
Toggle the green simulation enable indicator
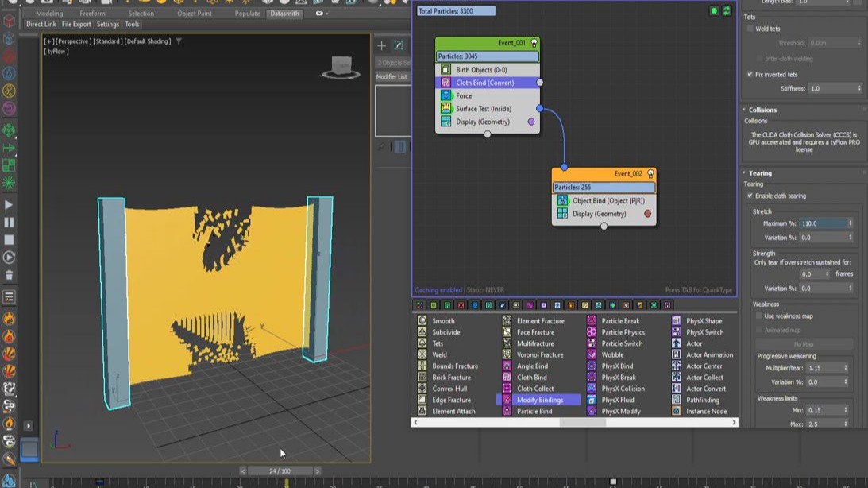[714, 11]
